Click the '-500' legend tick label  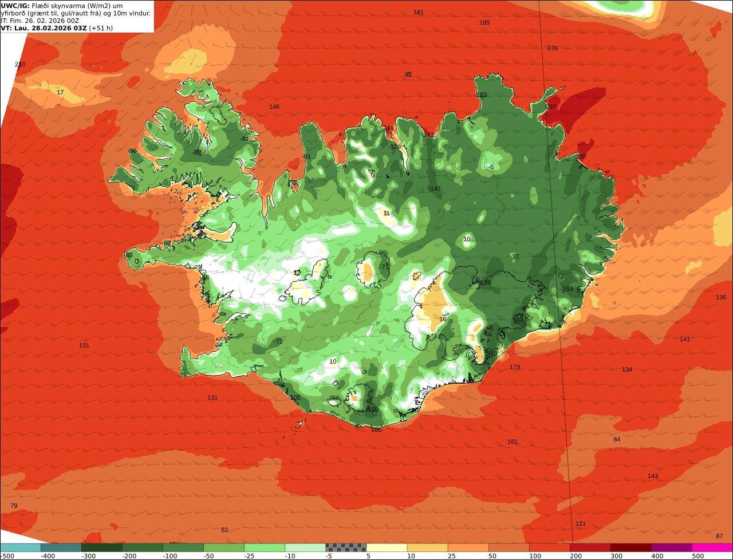(7, 556)
